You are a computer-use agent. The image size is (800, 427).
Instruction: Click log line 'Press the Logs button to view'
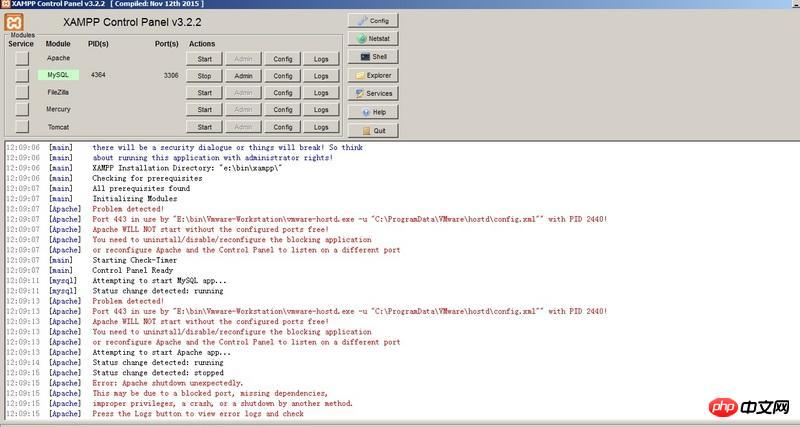(198, 414)
